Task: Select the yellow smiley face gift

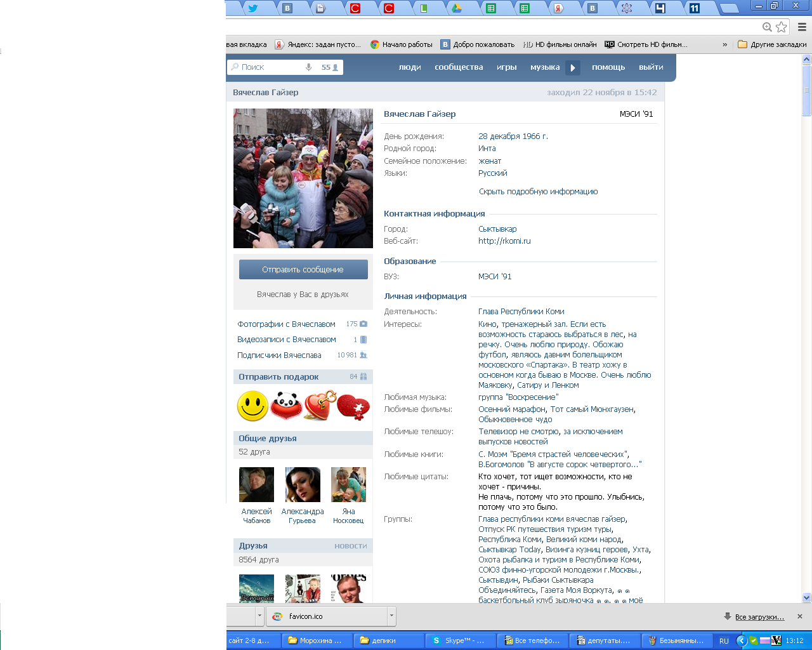Action: [x=252, y=406]
